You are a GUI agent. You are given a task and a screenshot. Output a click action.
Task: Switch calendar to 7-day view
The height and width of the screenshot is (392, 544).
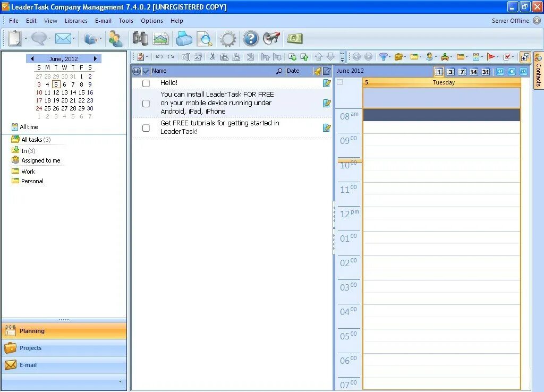point(462,72)
